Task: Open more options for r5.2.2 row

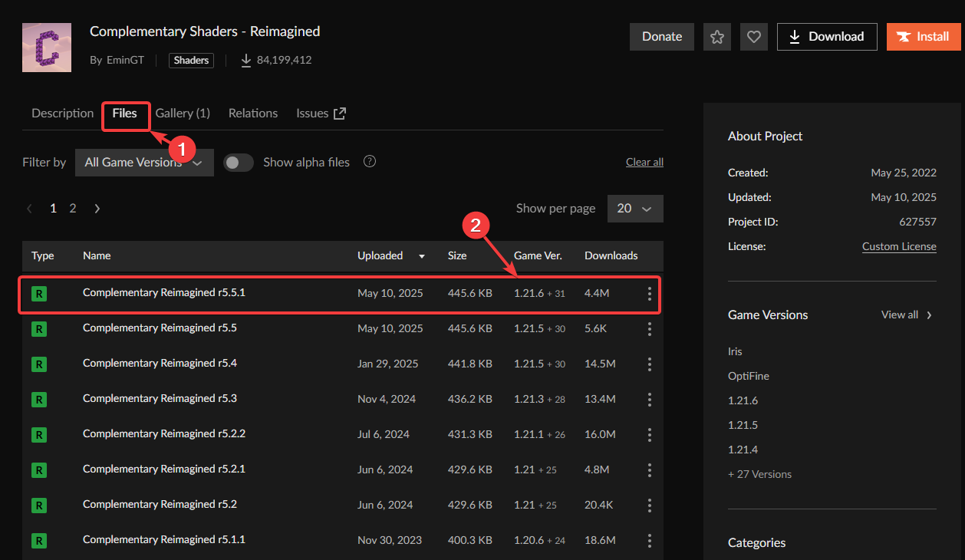Action: 649,435
